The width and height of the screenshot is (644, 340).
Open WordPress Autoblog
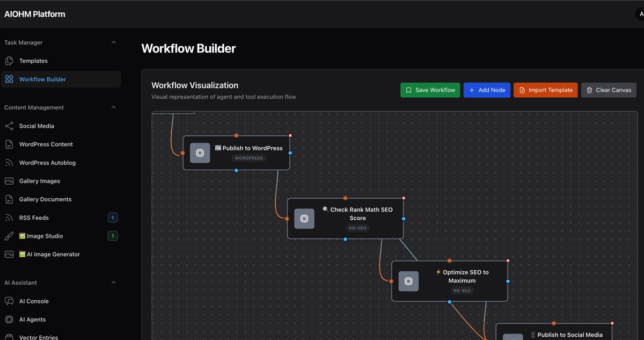click(x=61, y=162)
